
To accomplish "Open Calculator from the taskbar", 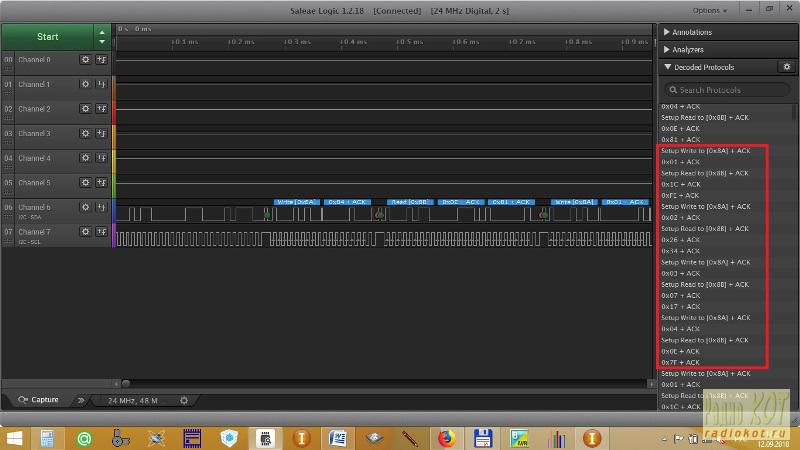I will pyautogui.click(x=47, y=438).
